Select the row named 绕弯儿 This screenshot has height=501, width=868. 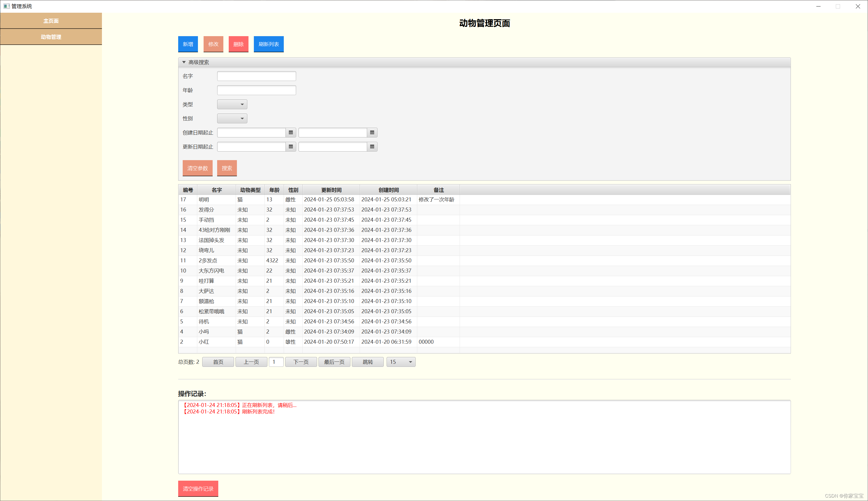tap(484, 250)
